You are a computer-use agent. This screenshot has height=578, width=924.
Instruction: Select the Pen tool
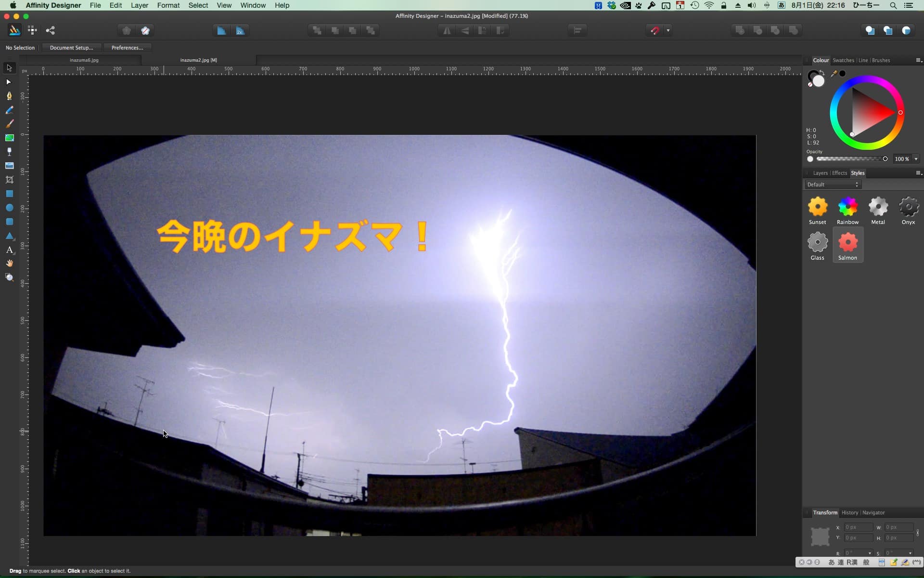tap(9, 96)
